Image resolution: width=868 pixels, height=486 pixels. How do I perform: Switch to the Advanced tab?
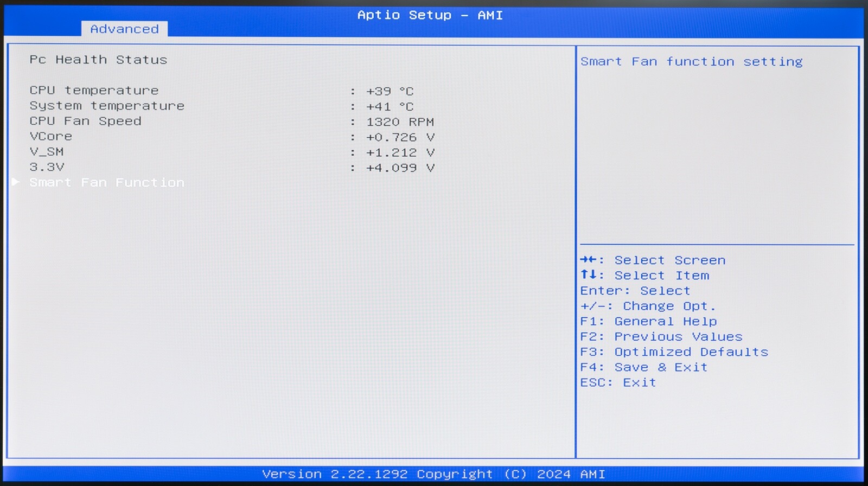124,29
